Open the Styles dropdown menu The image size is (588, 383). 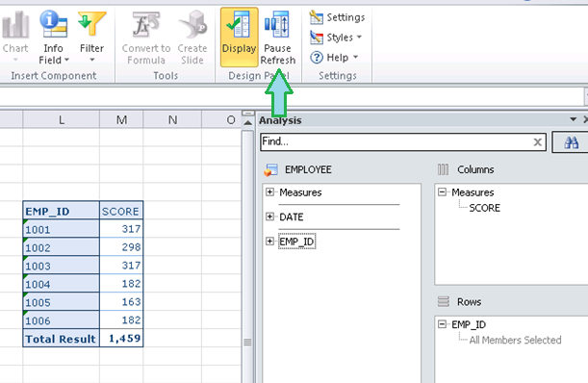(336, 38)
